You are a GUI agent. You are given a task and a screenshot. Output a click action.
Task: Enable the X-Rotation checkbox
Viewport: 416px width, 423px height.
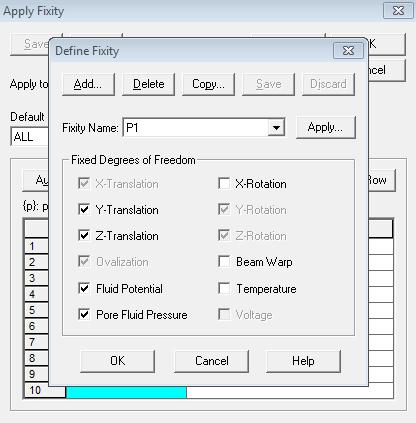(x=224, y=183)
